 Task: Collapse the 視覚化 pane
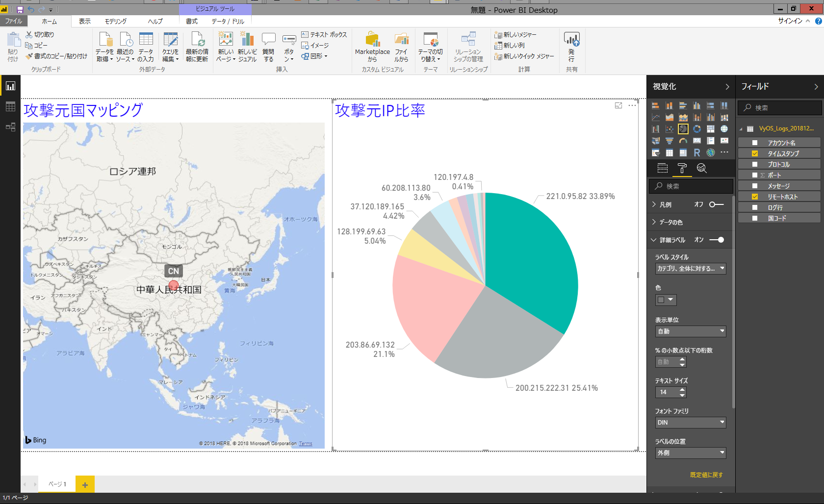coord(727,87)
